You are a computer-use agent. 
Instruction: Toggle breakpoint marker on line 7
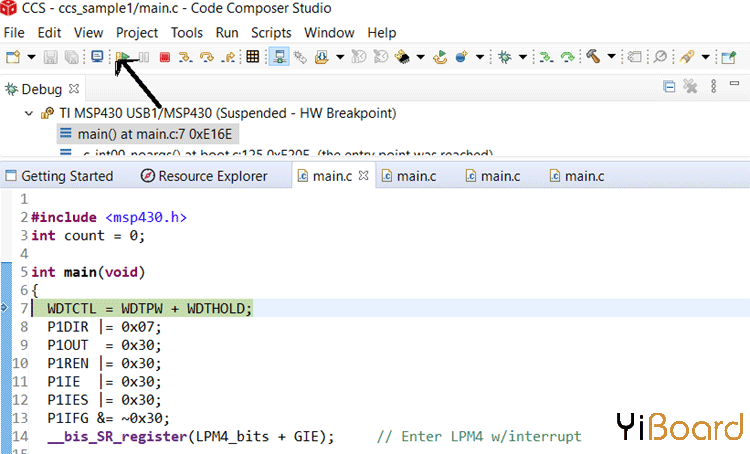tap(7, 308)
